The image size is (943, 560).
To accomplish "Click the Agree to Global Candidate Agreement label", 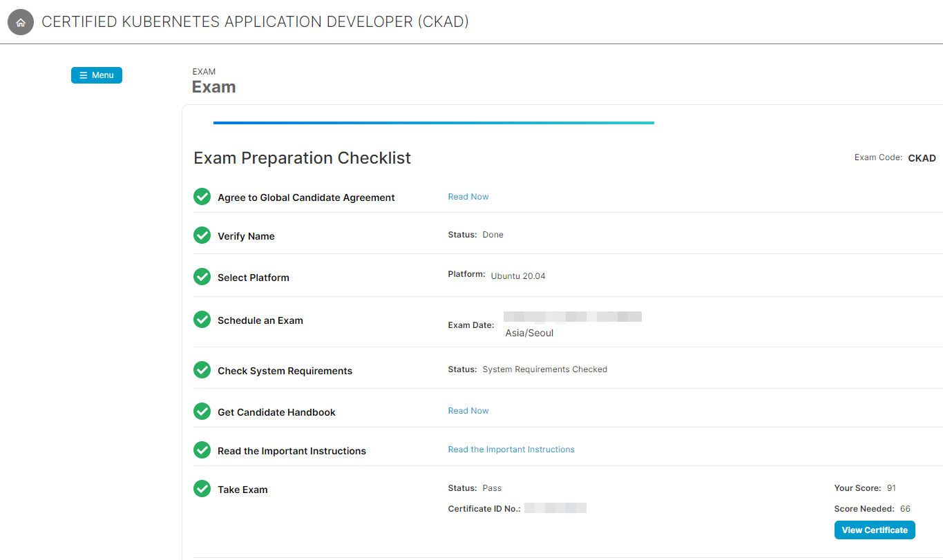I will pyautogui.click(x=306, y=197).
